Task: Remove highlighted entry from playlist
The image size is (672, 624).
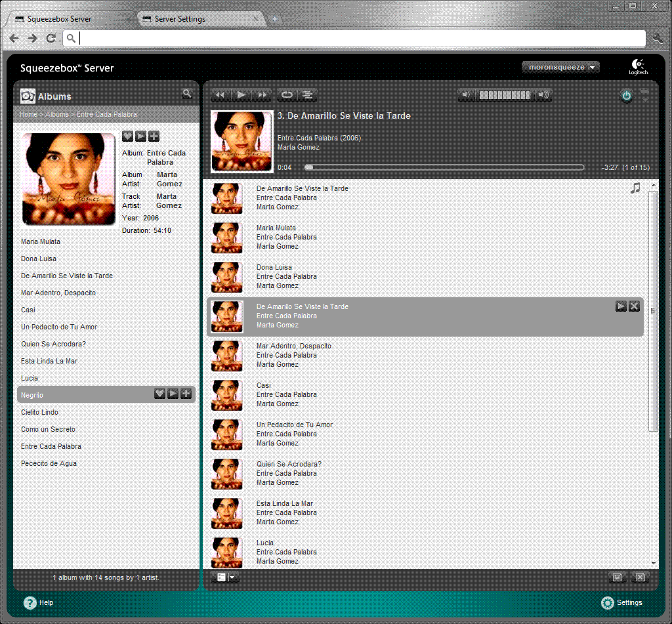Action: (x=635, y=306)
